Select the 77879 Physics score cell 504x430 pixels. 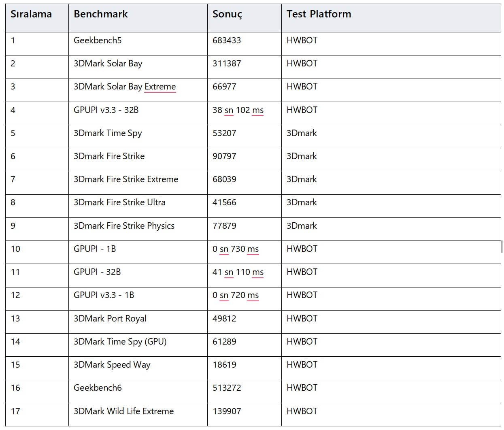[x=224, y=226]
